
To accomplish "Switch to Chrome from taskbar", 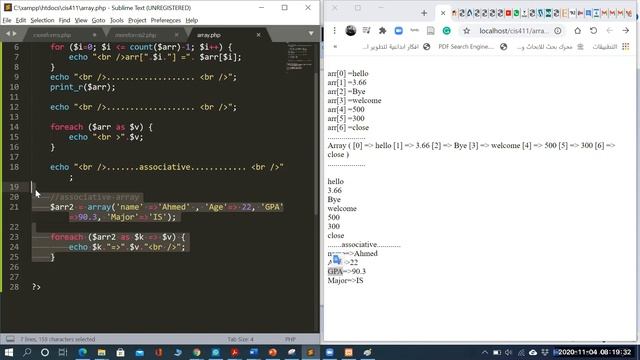I will click(197, 352).
